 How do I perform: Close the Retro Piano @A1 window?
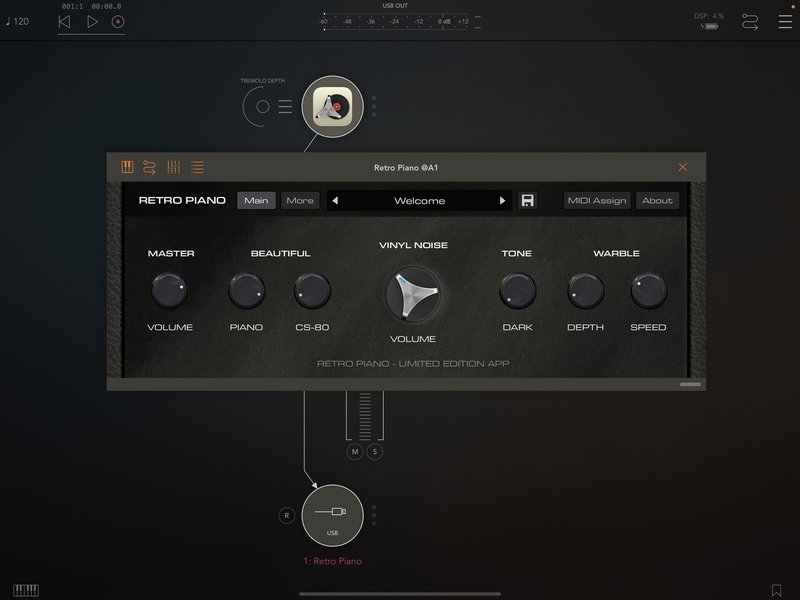[683, 167]
